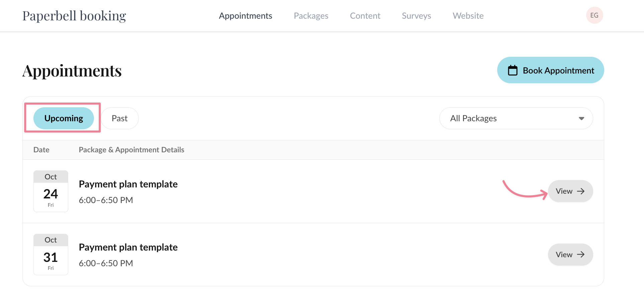Open the EG profile avatar menu
The width and height of the screenshot is (644, 308).
pyautogui.click(x=595, y=15)
